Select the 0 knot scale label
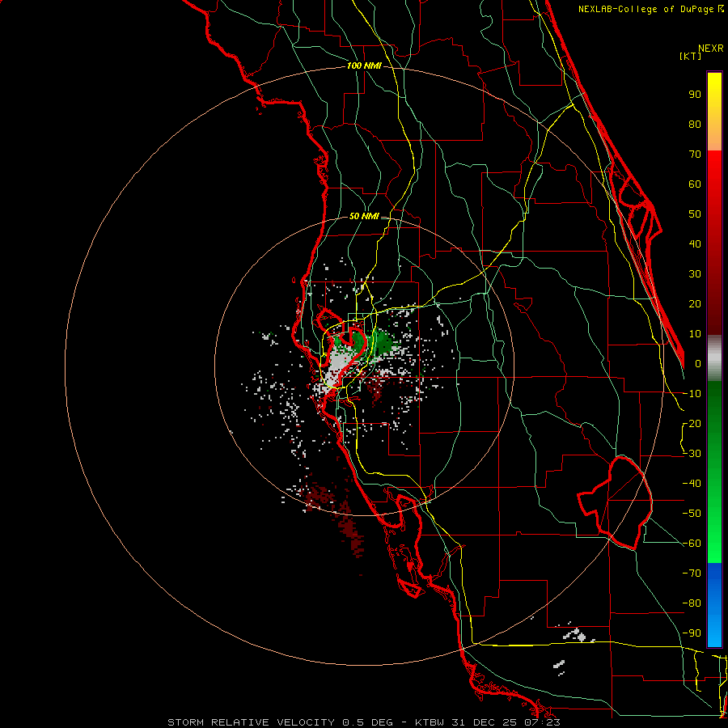The width and height of the screenshot is (728, 728). [x=698, y=364]
